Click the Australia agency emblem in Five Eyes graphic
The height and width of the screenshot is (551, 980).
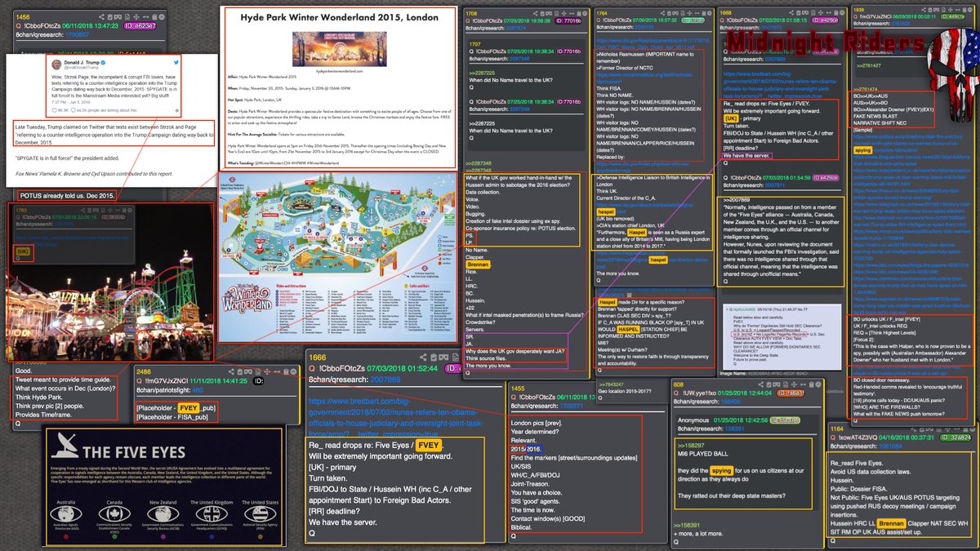[x=66, y=514]
